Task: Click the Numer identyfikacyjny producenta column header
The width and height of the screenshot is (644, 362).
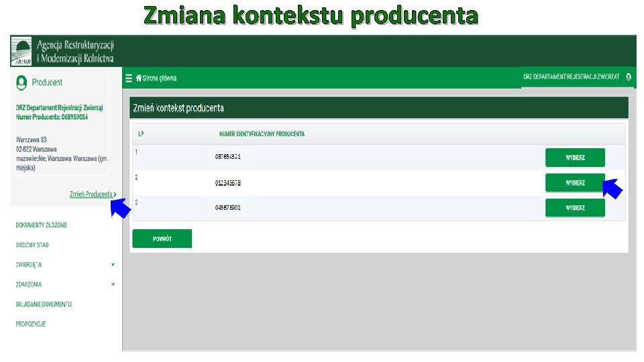Action: point(262,134)
